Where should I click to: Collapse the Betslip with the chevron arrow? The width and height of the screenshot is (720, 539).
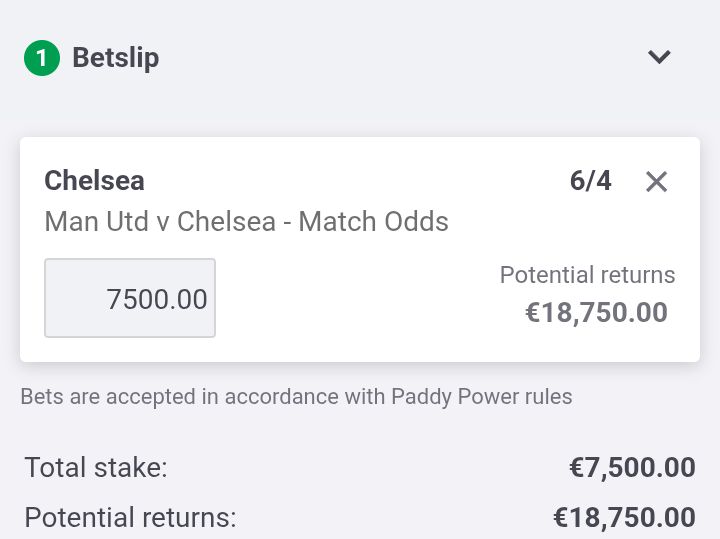pyautogui.click(x=659, y=57)
